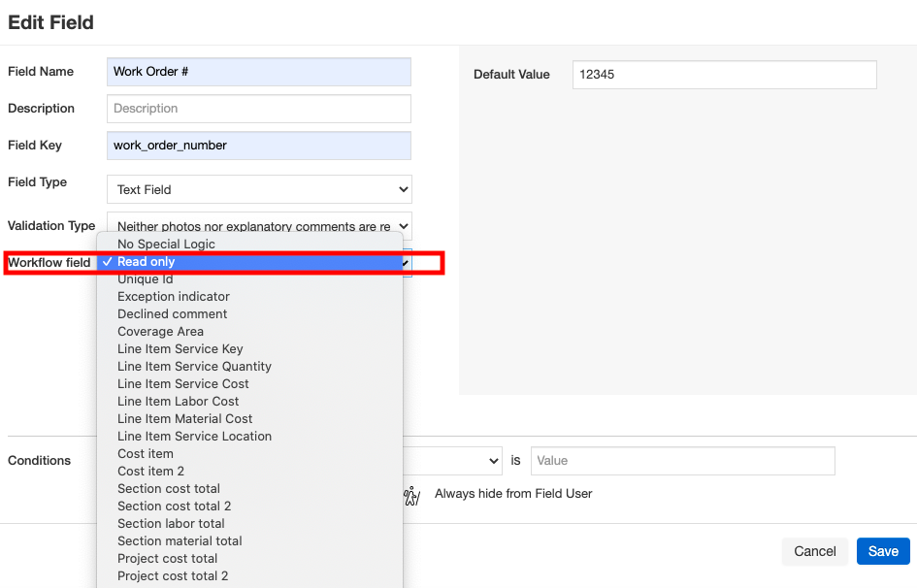
Task: Click the Conditions Value input box
Action: (682, 461)
